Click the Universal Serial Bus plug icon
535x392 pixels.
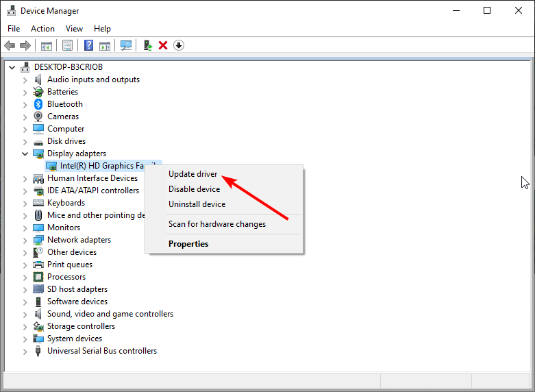tap(38, 351)
